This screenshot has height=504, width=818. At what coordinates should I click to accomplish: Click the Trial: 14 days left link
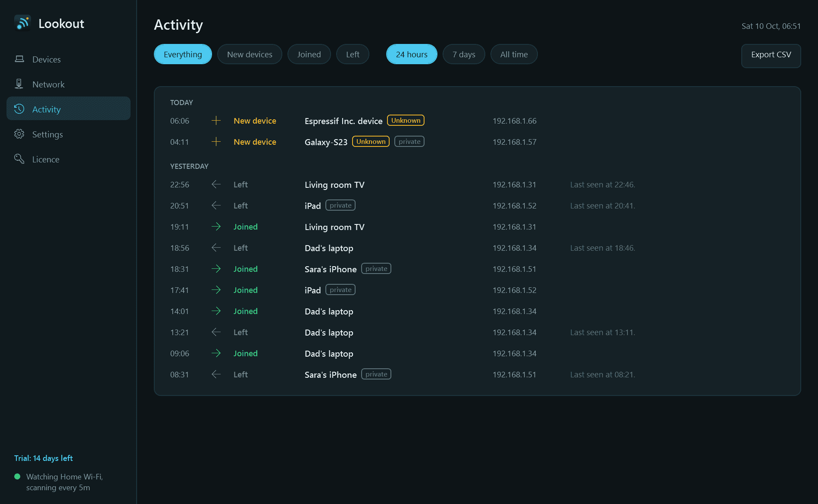click(44, 458)
